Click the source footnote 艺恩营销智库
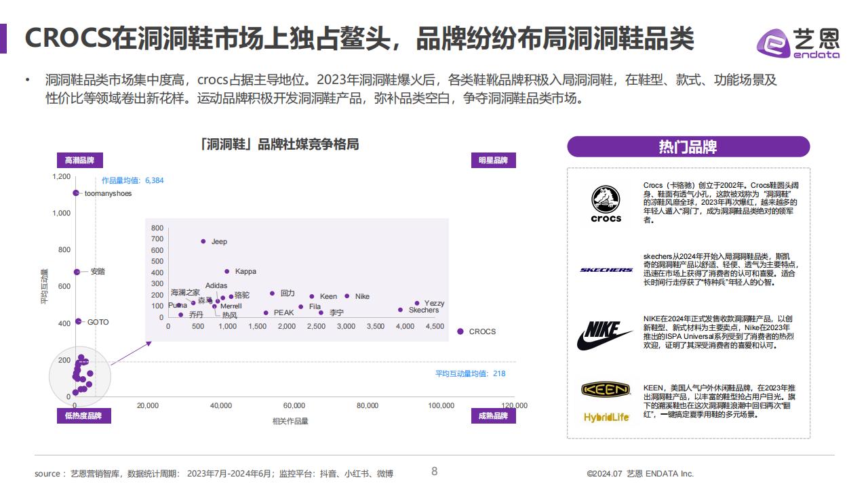868x488 pixels. coord(214,474)
